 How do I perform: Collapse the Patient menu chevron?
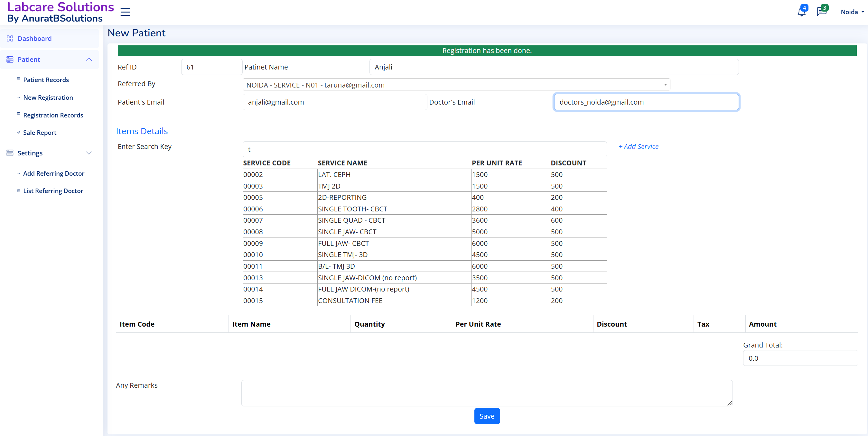(x=89, y=59)
